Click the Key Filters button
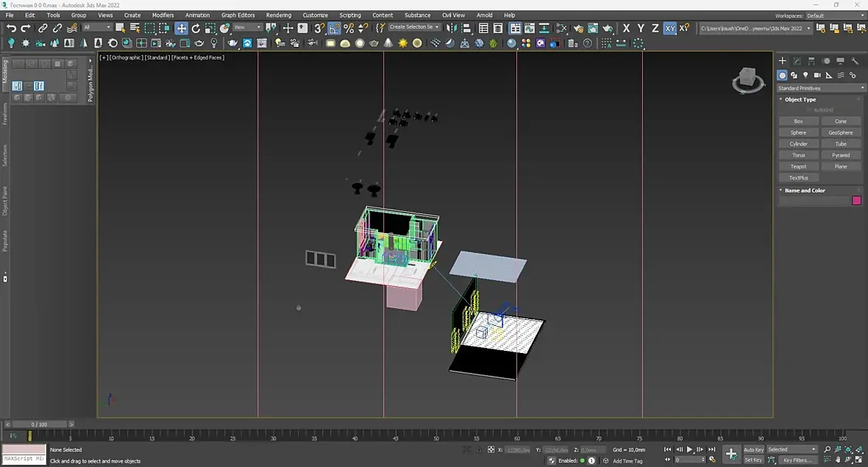 (x=797, y=460)
